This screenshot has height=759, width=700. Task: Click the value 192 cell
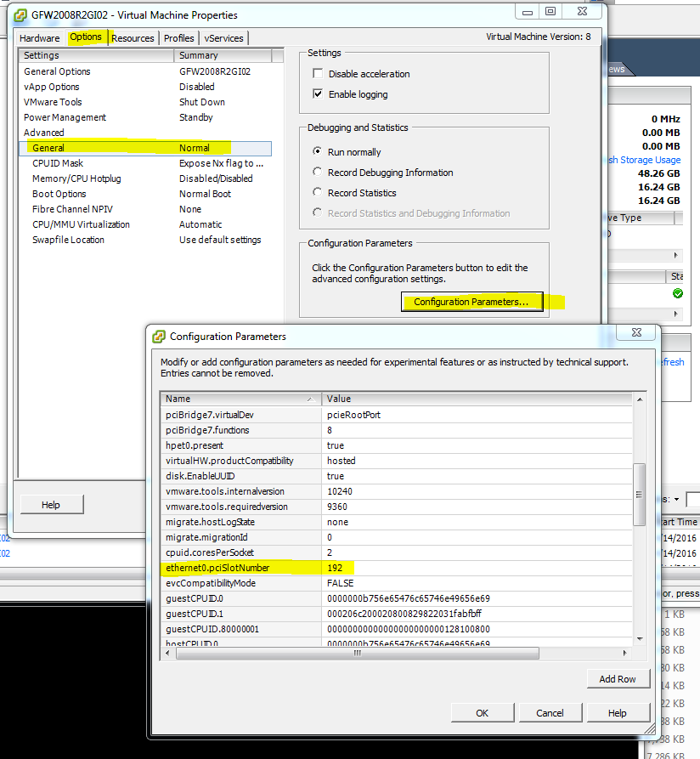[x=477, y=568]
